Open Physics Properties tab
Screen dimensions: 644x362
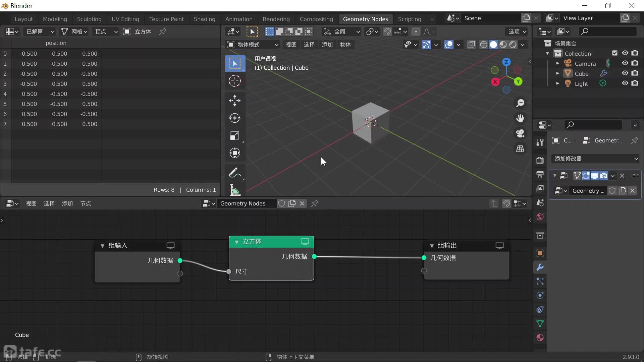540,295
